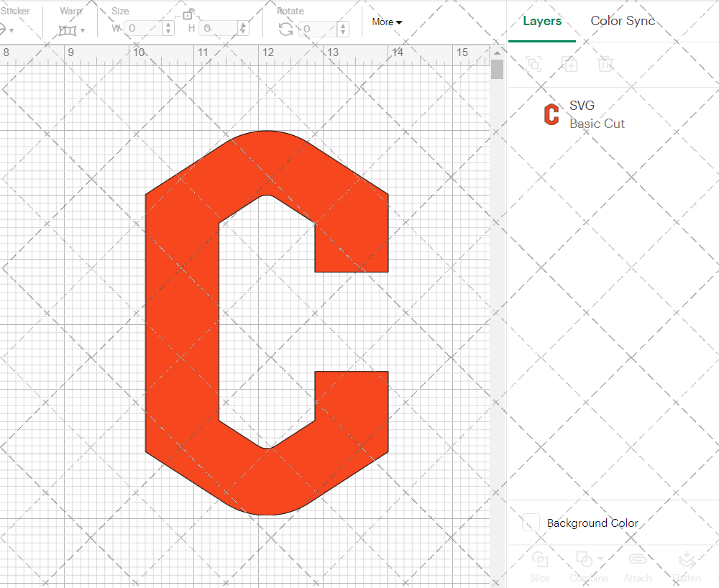Click the Group layers icon

533,65
